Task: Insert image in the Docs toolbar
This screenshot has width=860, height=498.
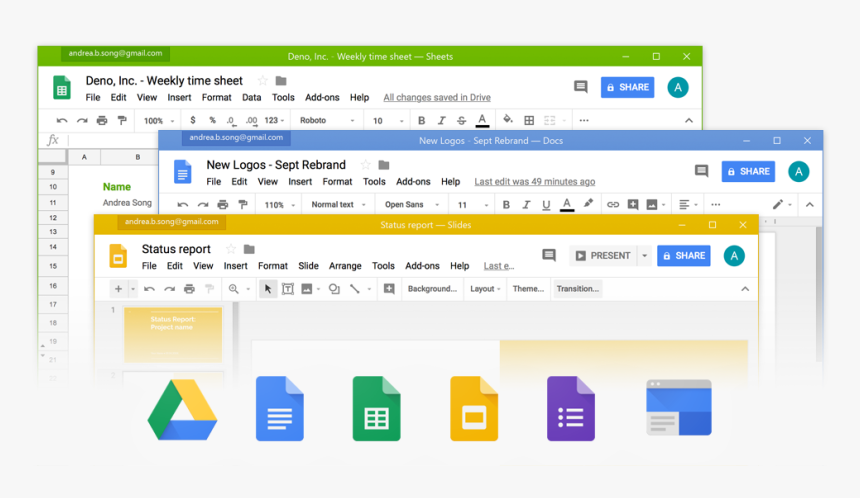Action: pyautogui.click(x=652, y=205)
